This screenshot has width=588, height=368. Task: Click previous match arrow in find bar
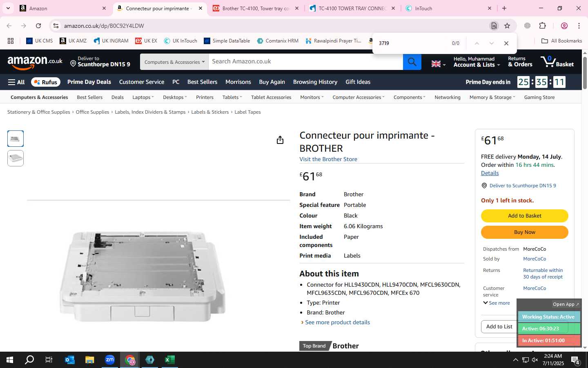click(477, 43)
